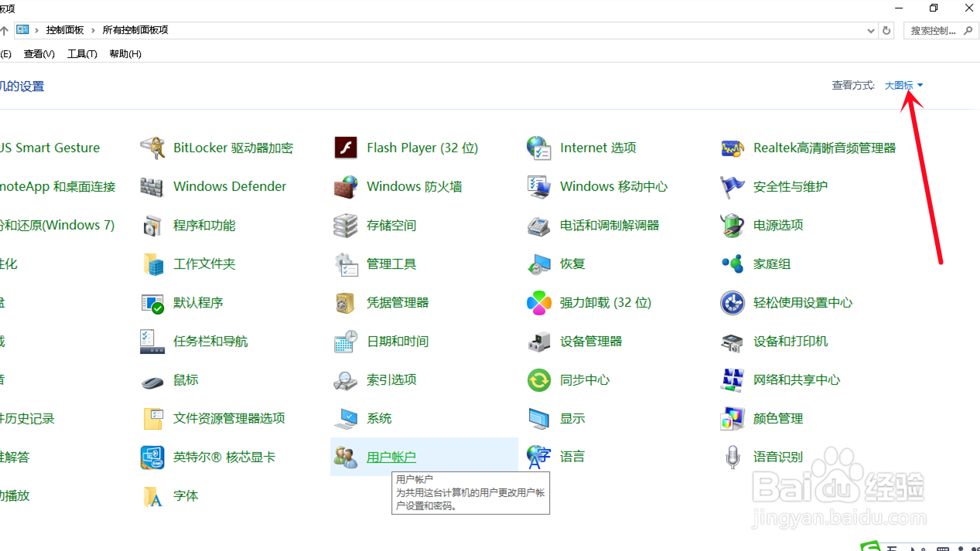Open the 历史记录 link
980x551 pixels.
[27, 418]
